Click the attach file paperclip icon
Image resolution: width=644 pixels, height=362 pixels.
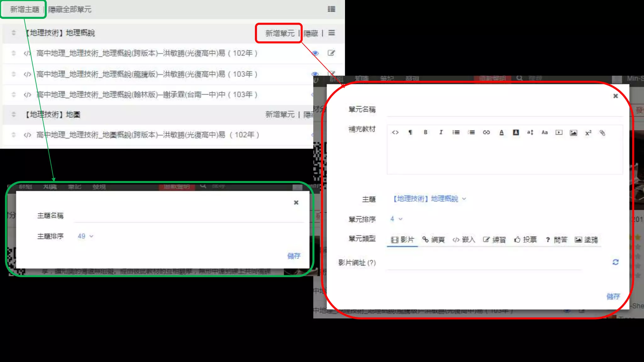point(602,133)
